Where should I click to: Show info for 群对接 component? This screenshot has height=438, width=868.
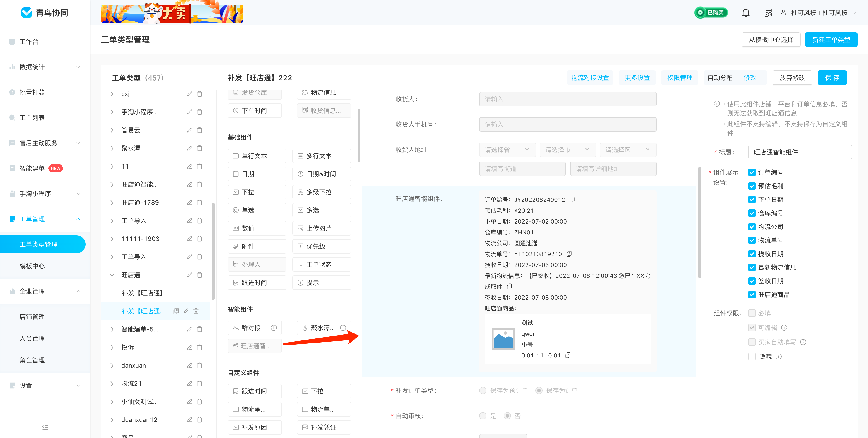tap(274, 328)
